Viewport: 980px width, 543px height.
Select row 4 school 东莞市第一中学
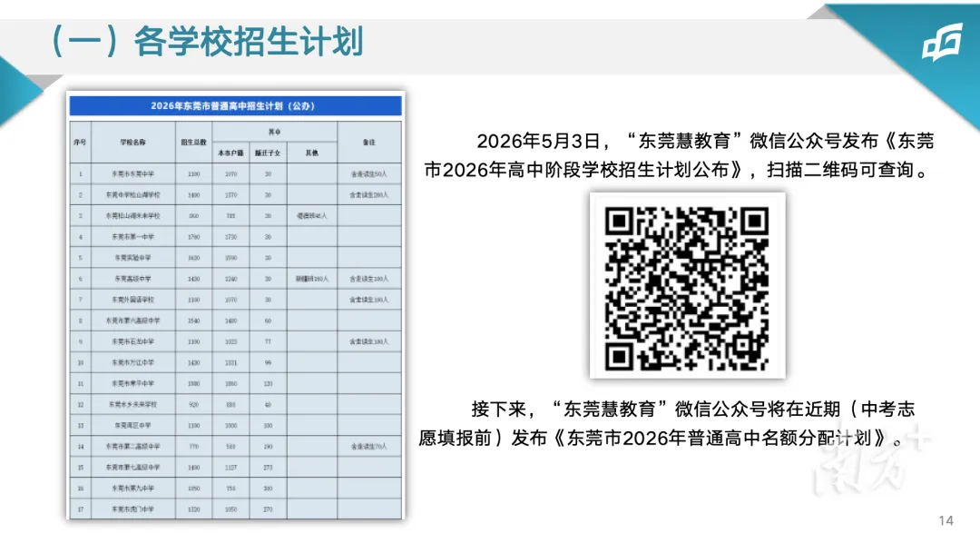click(133, 237)
